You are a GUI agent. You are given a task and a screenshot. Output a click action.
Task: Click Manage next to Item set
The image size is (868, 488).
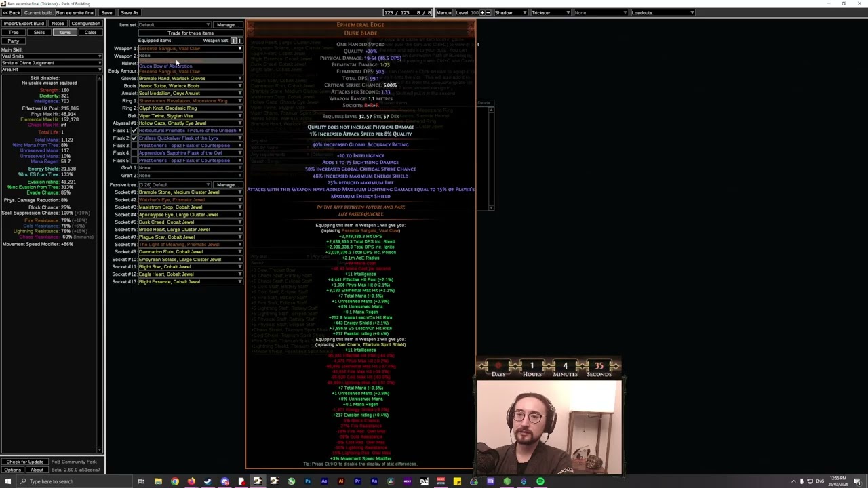coord(228,24)
